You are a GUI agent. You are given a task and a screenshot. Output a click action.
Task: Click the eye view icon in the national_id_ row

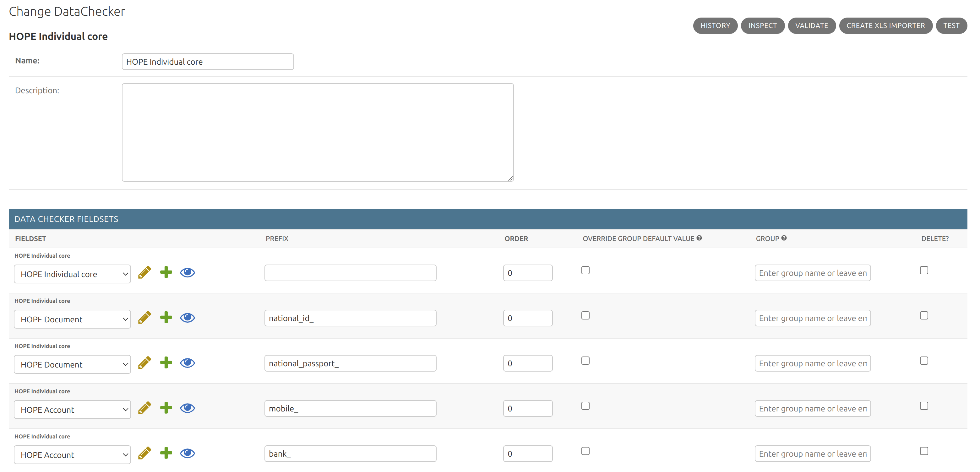pos(187,317)
